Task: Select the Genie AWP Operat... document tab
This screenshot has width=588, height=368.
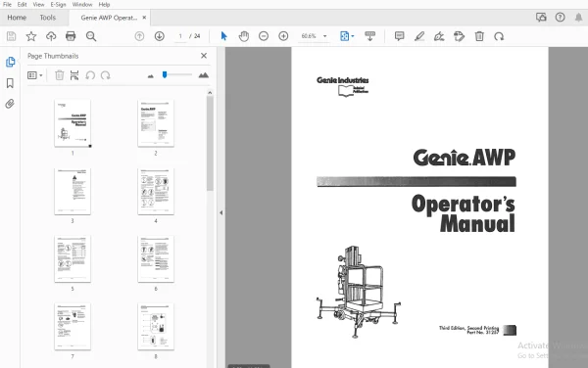Action: [109, 18]
